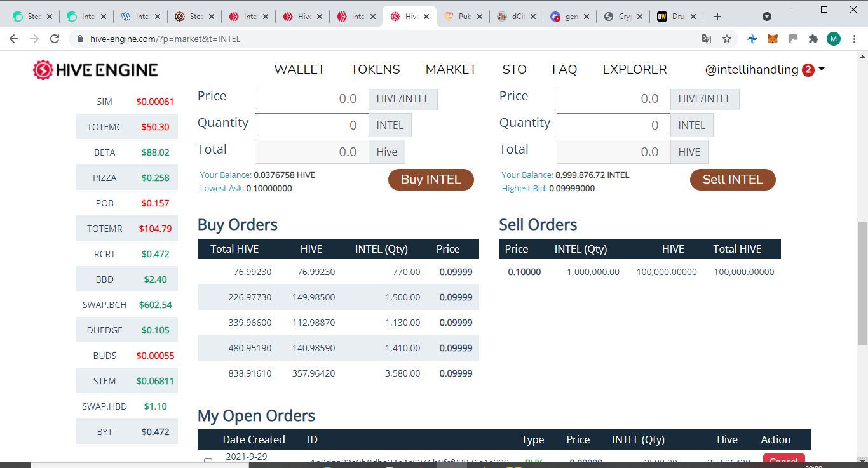Image resolution: width=868 pixels, height=468 pixels.
Task: Select the BYT token row
Action: click(x=127, y=432)
